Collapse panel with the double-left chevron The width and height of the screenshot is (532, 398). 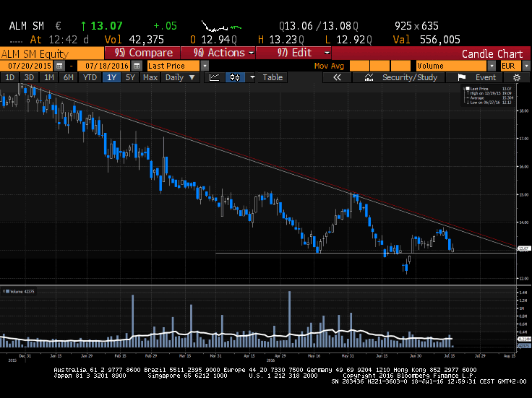click(x=337, y=77)
